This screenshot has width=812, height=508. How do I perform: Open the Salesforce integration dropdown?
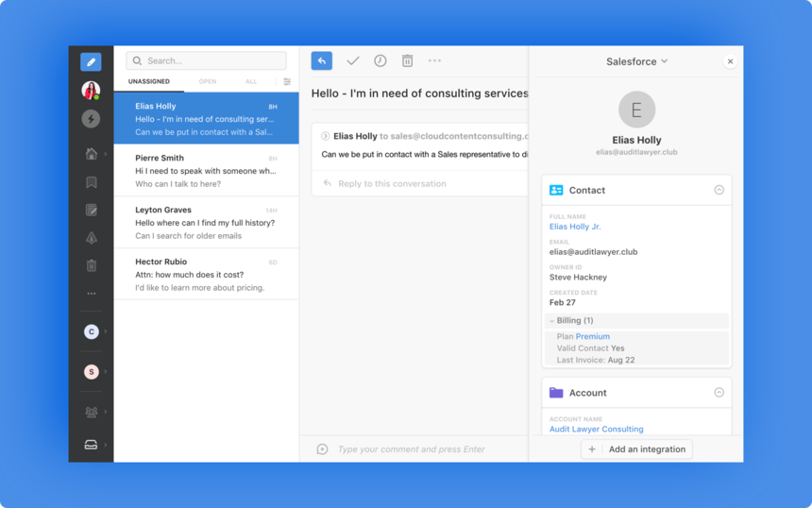(637, 61)
